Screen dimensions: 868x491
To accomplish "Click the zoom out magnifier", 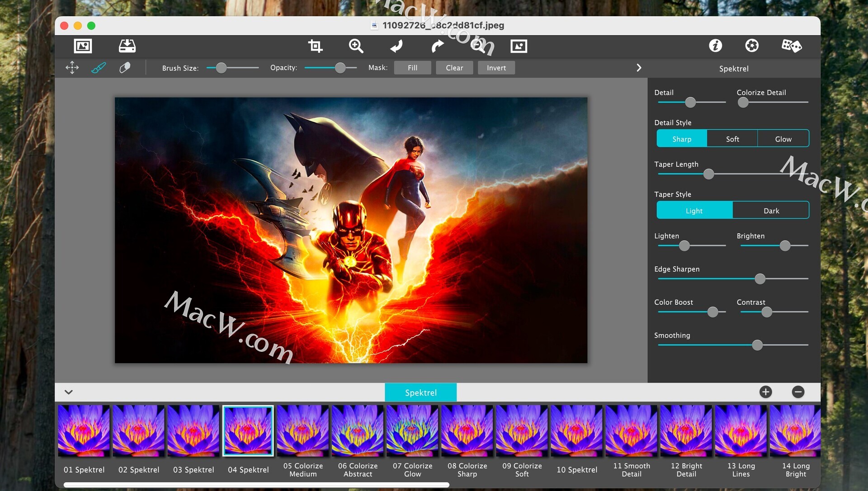I will pos(478,46).
